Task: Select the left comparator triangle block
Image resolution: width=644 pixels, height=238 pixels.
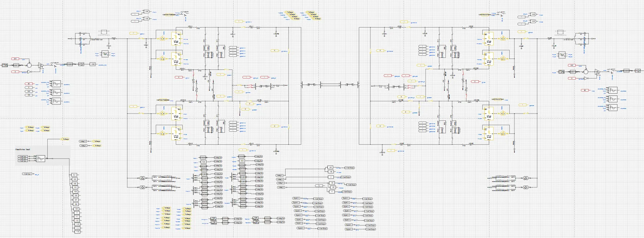Action: click(x=41, y=65)
